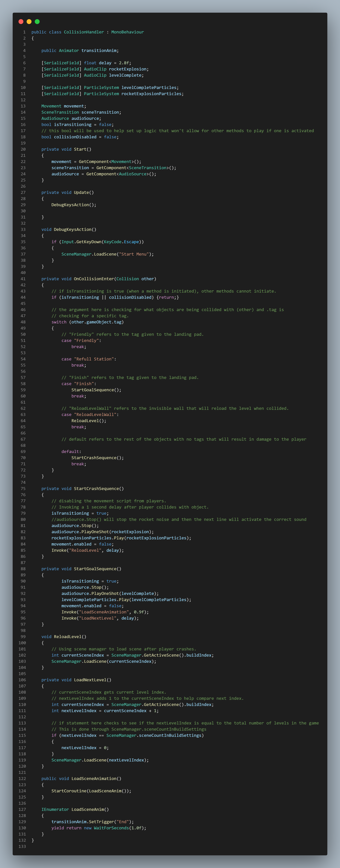Viewport: 340px width, 868px height.
Task: Click the Invoke("ReloadLevel", delay); line
Action: [x=88, y=550]
